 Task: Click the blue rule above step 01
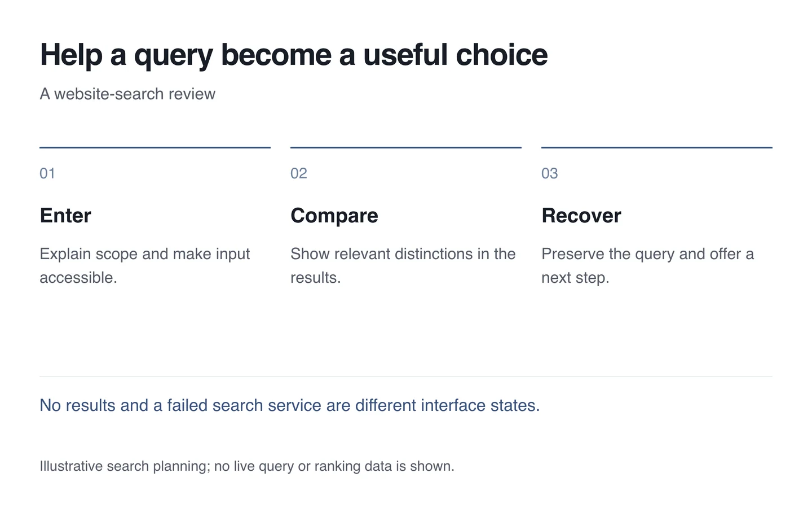tap(155, 147)
